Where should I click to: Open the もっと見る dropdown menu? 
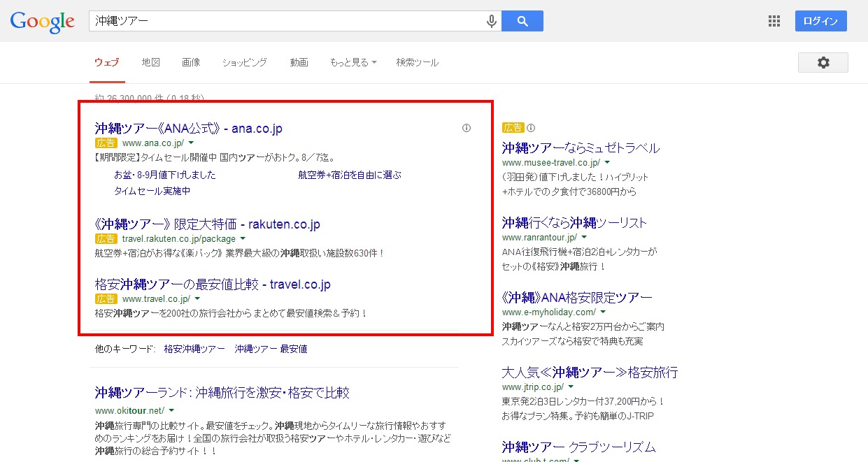pos(353,62)
